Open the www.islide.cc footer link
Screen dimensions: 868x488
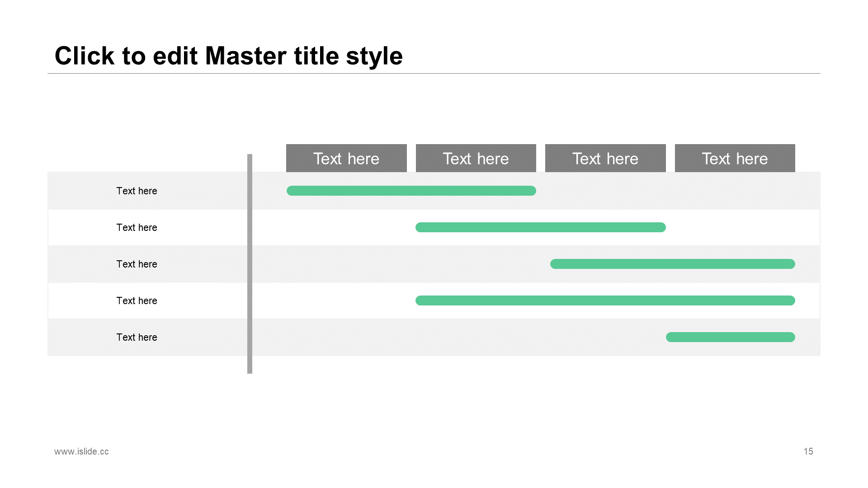click(81, 451)
